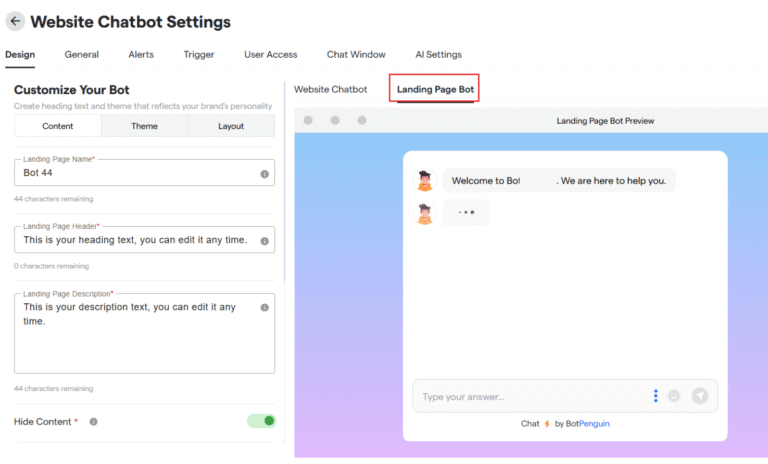Click the bot avatar beside the welcome message
Image resolution: width=768 pixels, height=464 pixels.
(425, 180)
